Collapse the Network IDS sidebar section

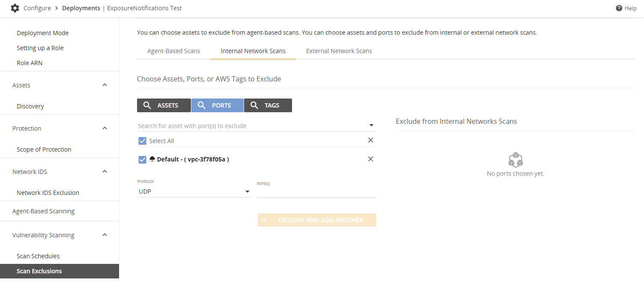pyautogui.click(x=105, y=171)
